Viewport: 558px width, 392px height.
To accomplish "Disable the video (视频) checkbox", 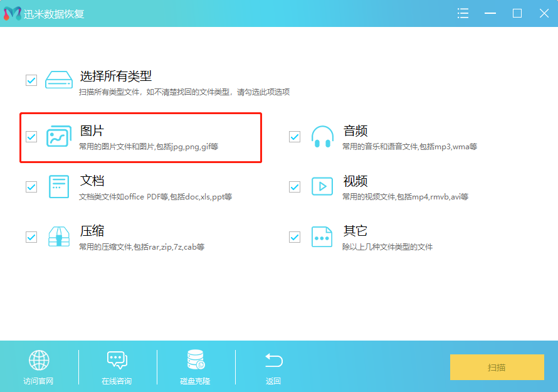I will coord(295,186).
